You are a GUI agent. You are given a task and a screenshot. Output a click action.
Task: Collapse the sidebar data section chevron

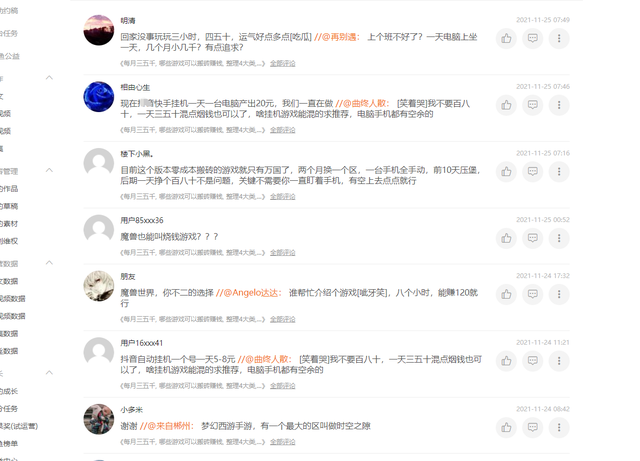49,262
